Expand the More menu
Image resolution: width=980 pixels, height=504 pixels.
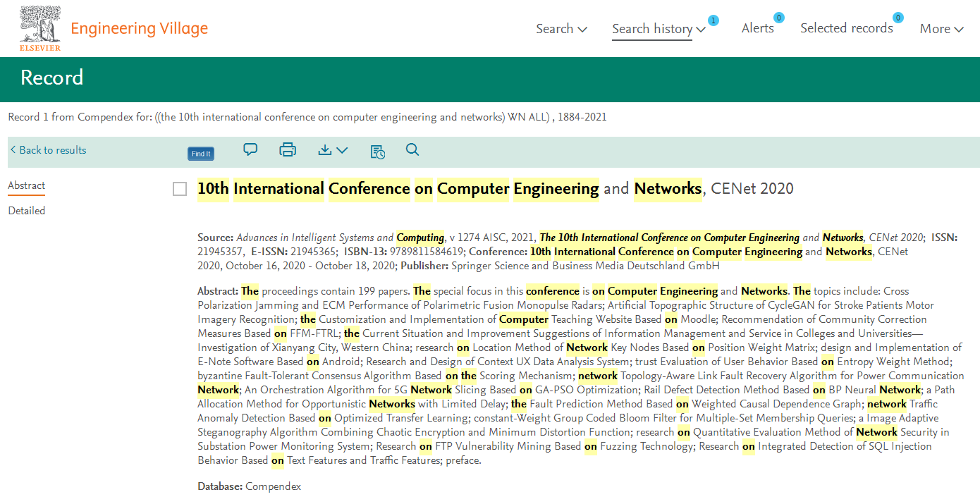(x=941, y=29)
